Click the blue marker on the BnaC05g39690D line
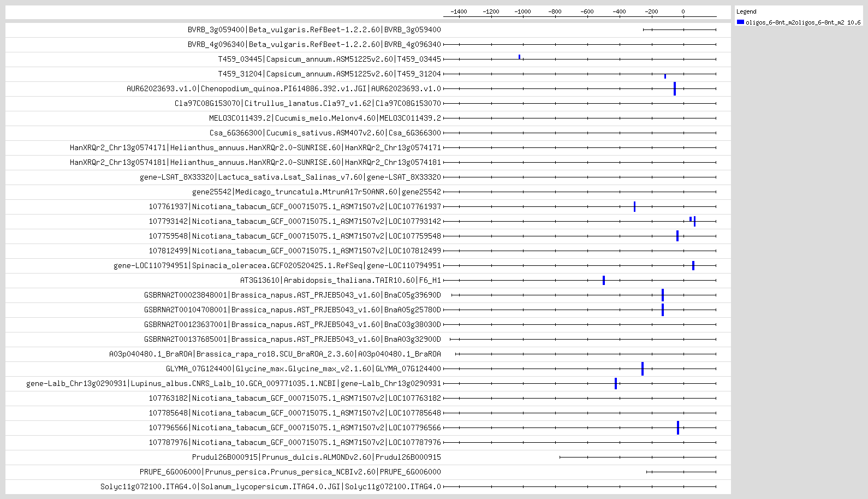 point(663,295)
